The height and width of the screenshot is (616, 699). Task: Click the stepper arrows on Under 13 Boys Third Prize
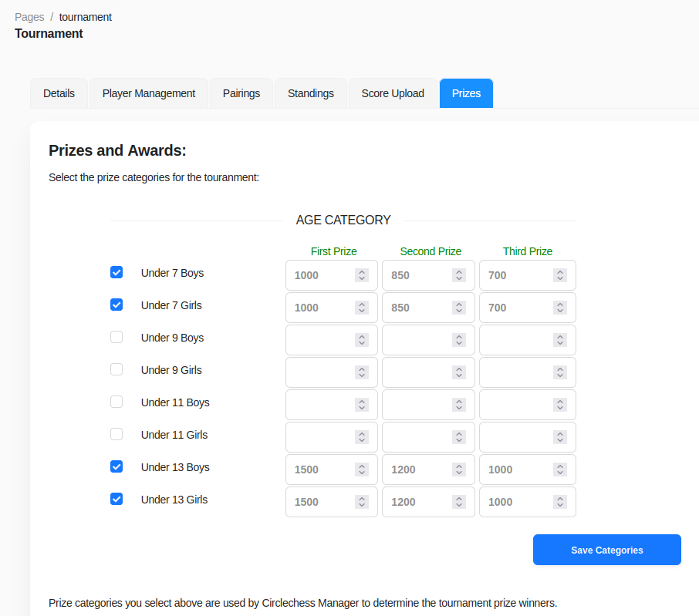[560, 470]
